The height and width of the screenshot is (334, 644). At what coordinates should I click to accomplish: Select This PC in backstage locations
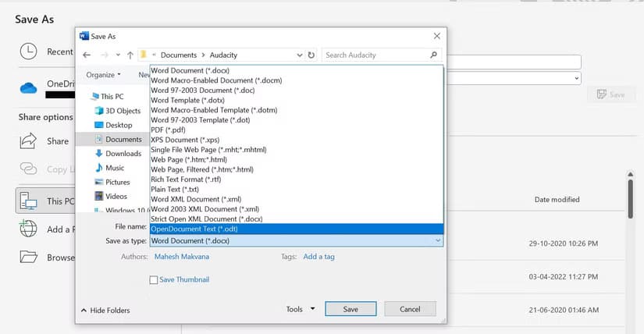pos(45,201)
